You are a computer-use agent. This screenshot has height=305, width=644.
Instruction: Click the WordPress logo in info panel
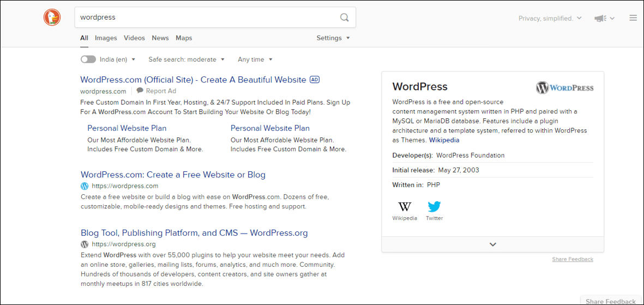click(565, 88)
